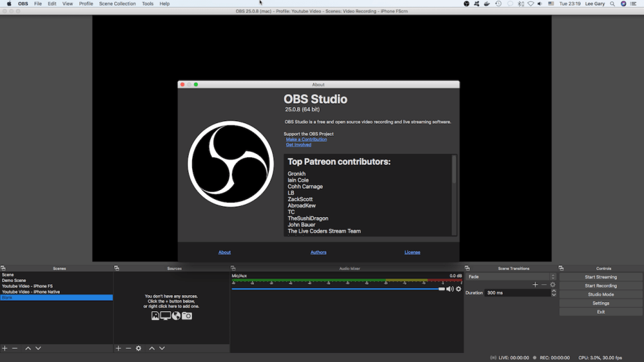This screenshot has width=644, height=362.
Task: Mute the Mic/Aux speaker icon
Action: (x=450, y=289)
